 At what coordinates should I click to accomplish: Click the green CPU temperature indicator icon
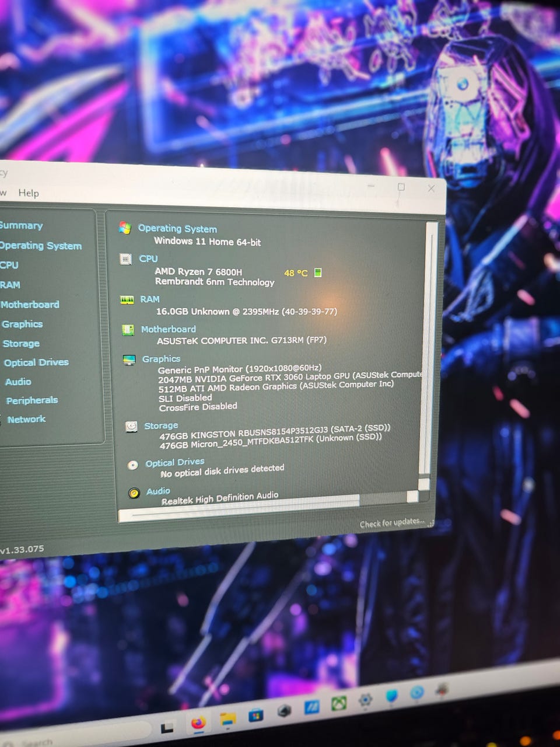[318, 272]
